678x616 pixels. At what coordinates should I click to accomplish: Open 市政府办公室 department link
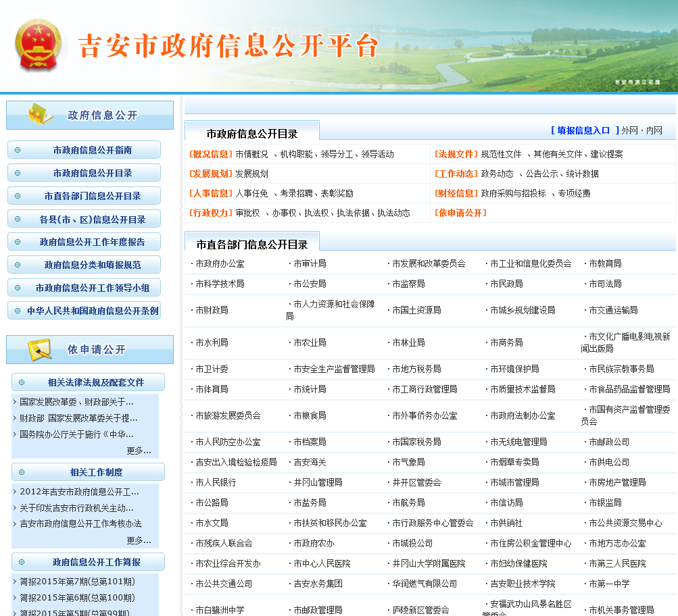click(220, 263)
